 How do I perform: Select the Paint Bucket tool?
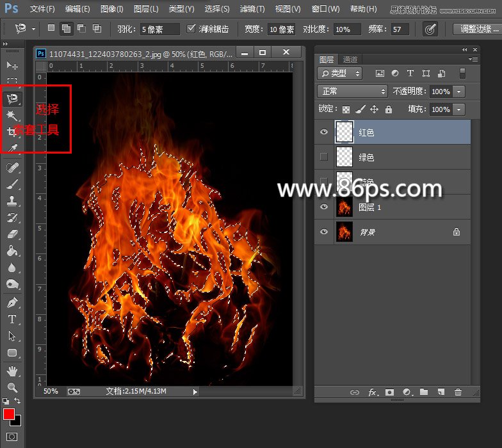point(12,251)
